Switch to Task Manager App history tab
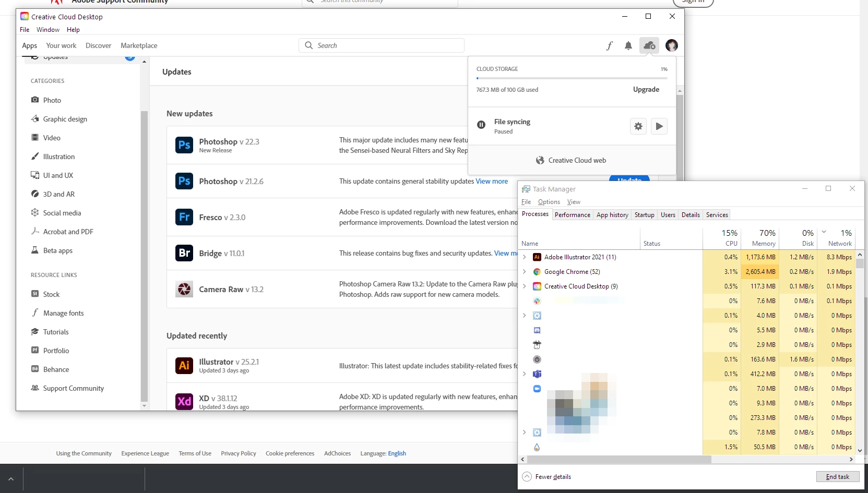 612,215
